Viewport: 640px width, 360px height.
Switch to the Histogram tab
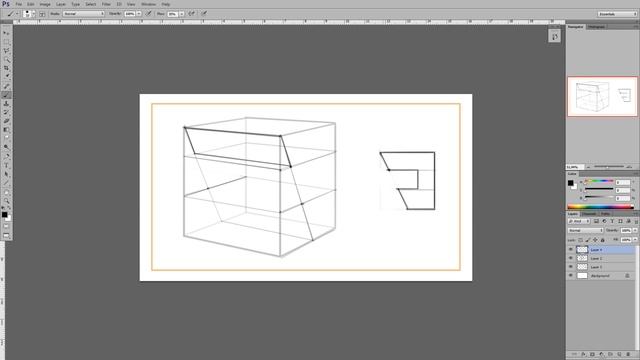pos(596,27)
